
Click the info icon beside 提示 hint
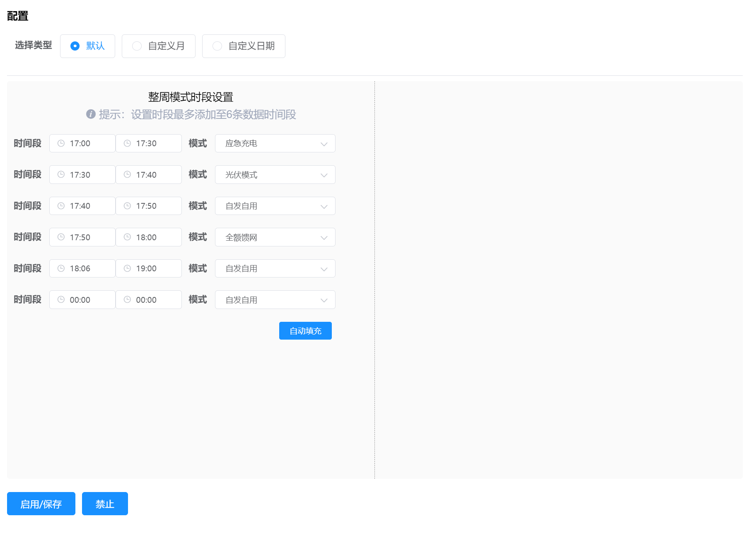91,114
